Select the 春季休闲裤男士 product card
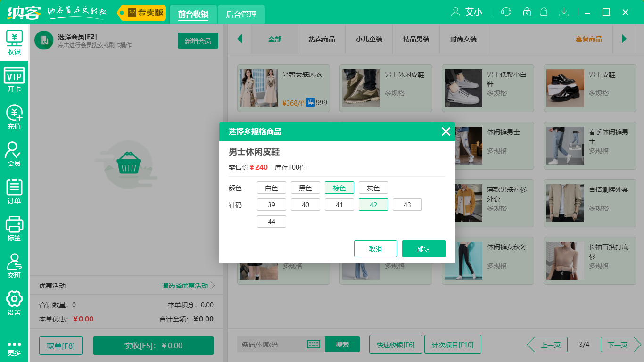This screenshot has height=362, width=644. (x=590, y=146)
